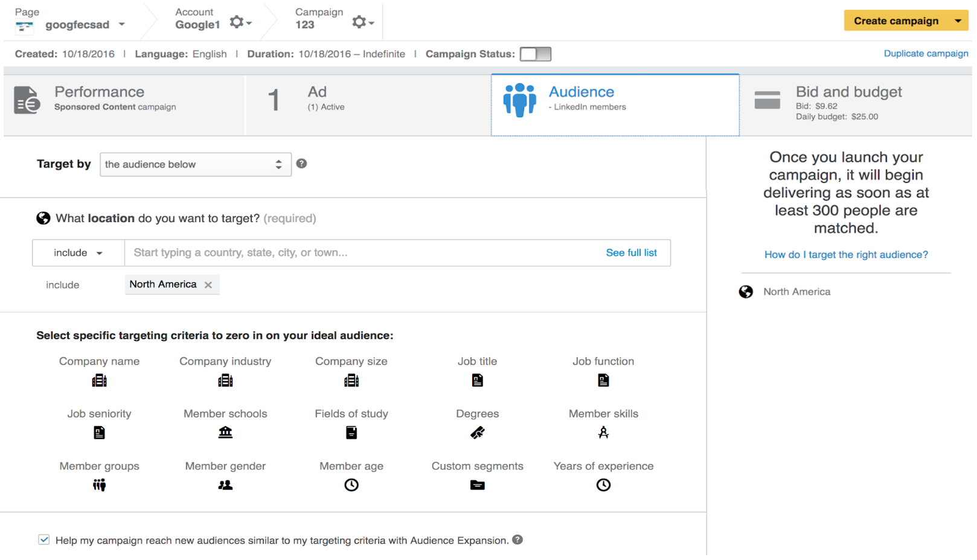Open the Duplicate campaign link

pos(925,54)
